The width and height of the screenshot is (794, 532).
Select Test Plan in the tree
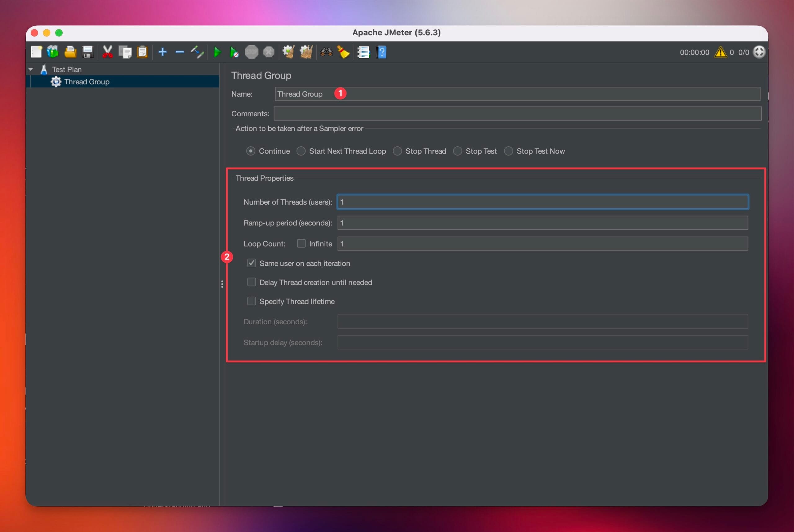pos(67,69)
